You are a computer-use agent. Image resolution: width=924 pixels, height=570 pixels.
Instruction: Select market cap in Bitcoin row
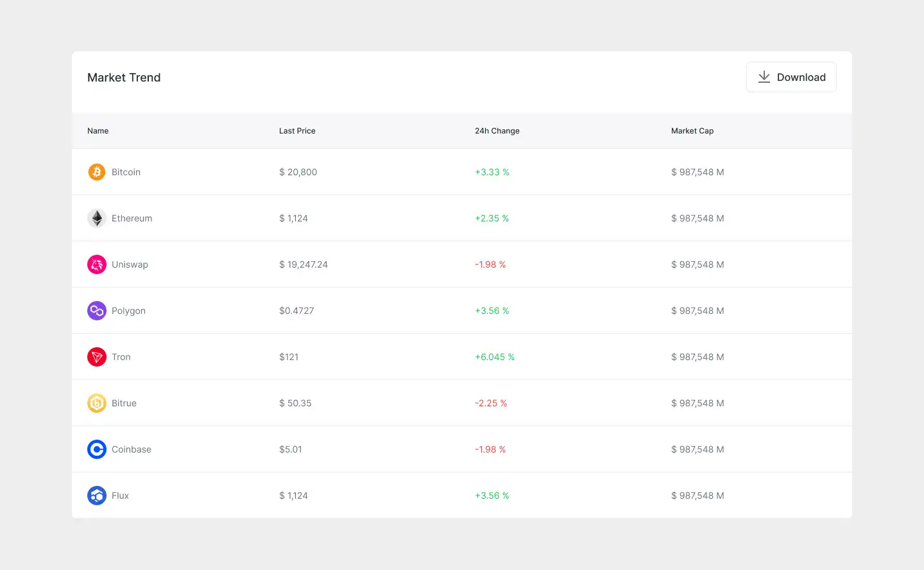[x=697, y=172]
